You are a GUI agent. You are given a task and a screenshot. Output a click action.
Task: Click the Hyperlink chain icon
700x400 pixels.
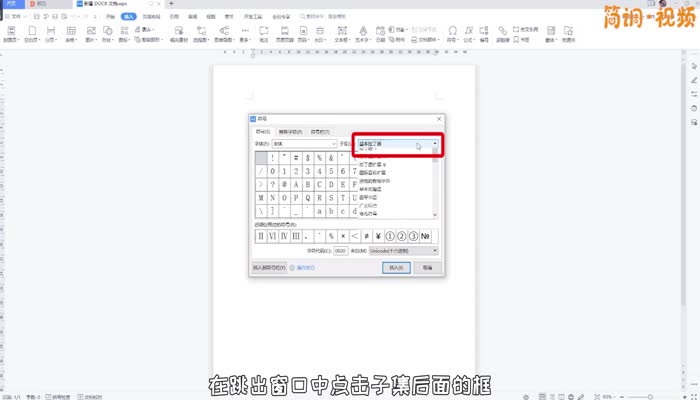(503, 33)
